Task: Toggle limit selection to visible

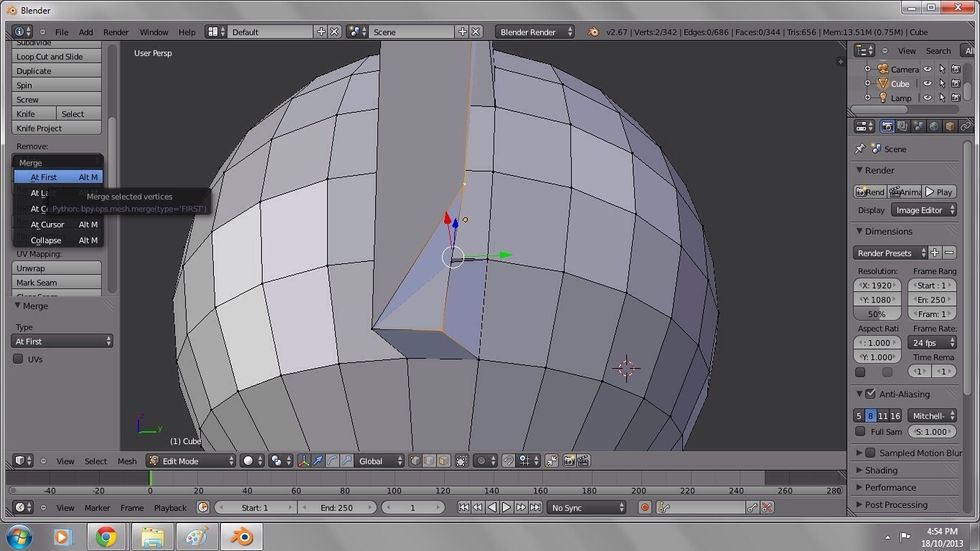Action: [461, 461]
